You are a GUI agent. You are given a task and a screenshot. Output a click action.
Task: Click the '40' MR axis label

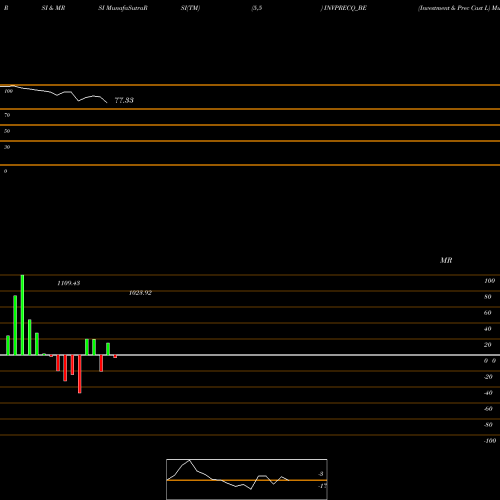coord(488,329)
